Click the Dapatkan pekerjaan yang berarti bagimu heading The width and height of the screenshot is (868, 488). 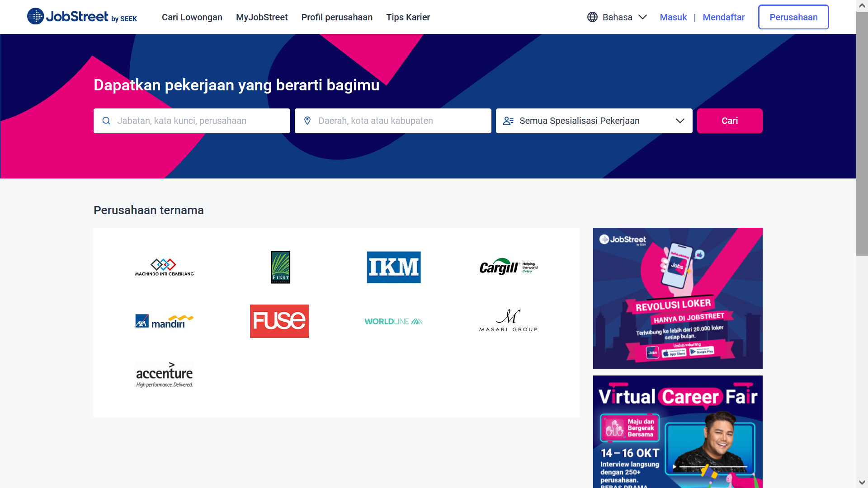point(236,85)
